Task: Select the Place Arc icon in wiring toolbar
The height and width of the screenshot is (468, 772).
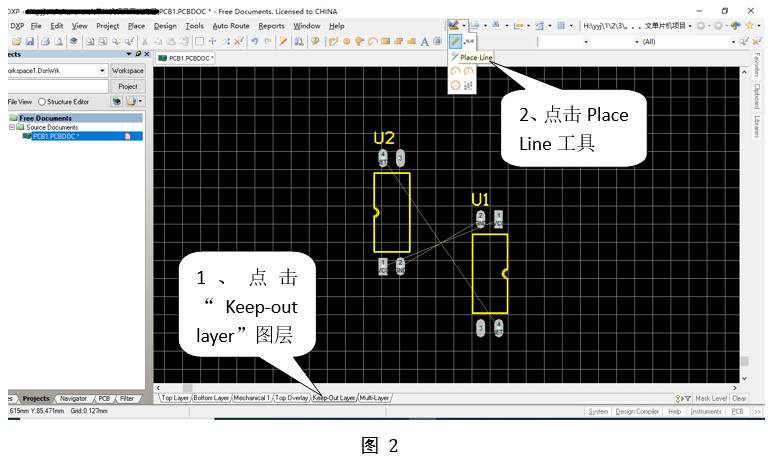Action: (x=372, y=42)
